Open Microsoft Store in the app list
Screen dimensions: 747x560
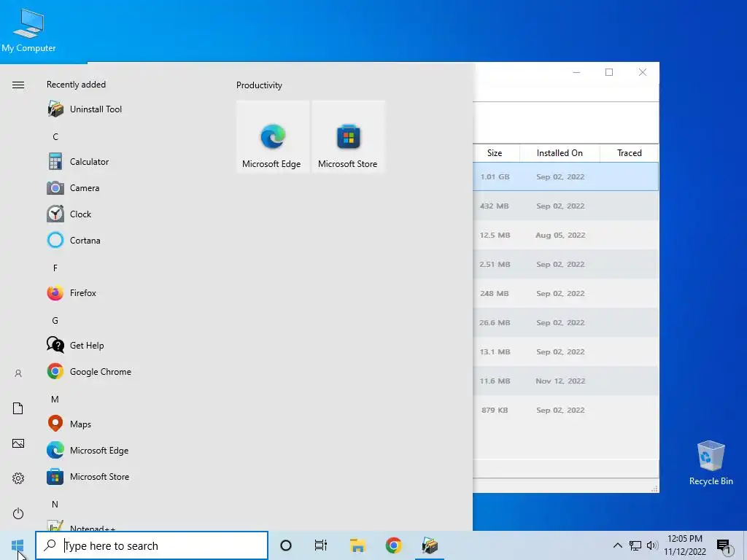(x=88, y=476)
